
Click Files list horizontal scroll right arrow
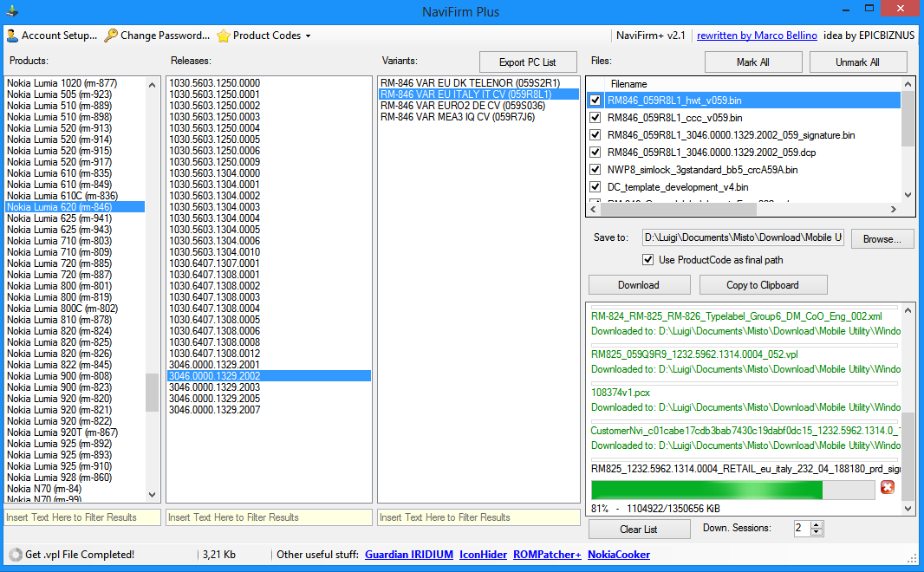pos(894,209)
